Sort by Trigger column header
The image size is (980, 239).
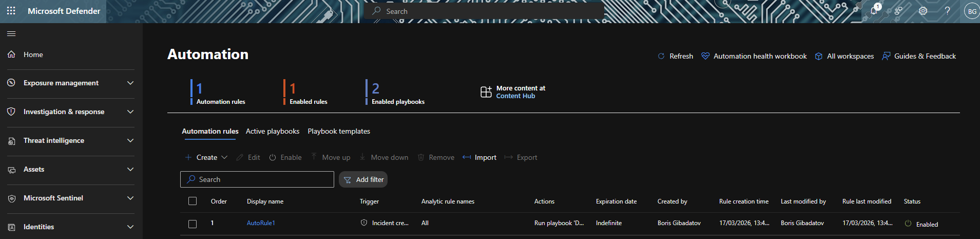(x=369, y=201)
